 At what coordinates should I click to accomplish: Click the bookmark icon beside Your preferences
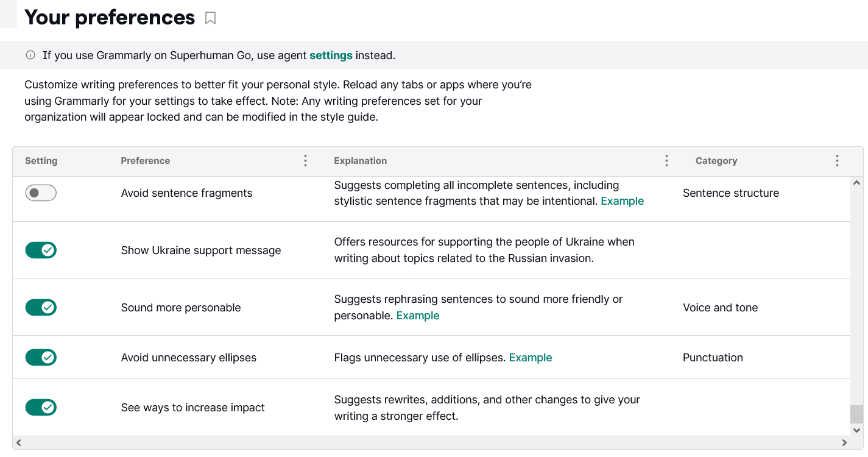pos(210,18)
